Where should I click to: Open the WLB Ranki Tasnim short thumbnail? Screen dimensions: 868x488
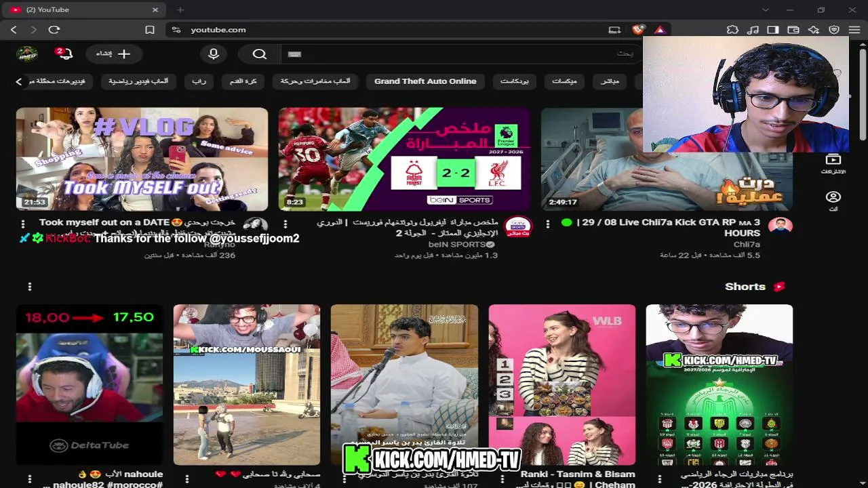tap(562, 384)
